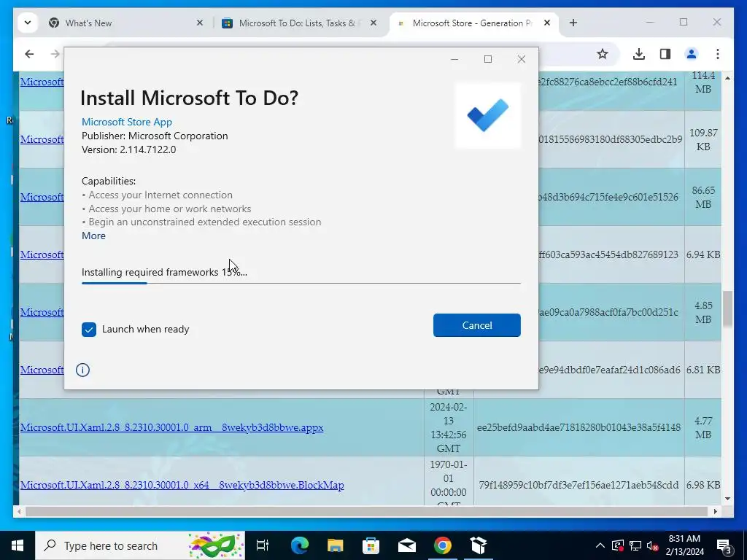The image size is (747, 560).
Task: Close the Microsoft To Do browser tab
Action: 373,23
